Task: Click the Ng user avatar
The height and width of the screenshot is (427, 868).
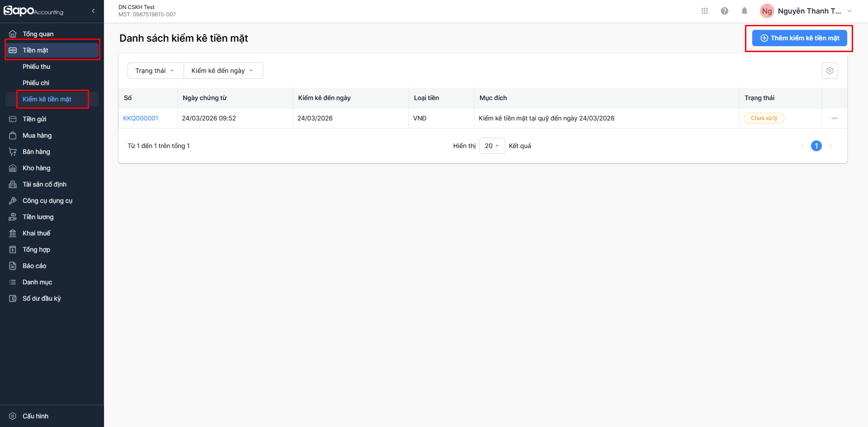Action: [767, 11]
